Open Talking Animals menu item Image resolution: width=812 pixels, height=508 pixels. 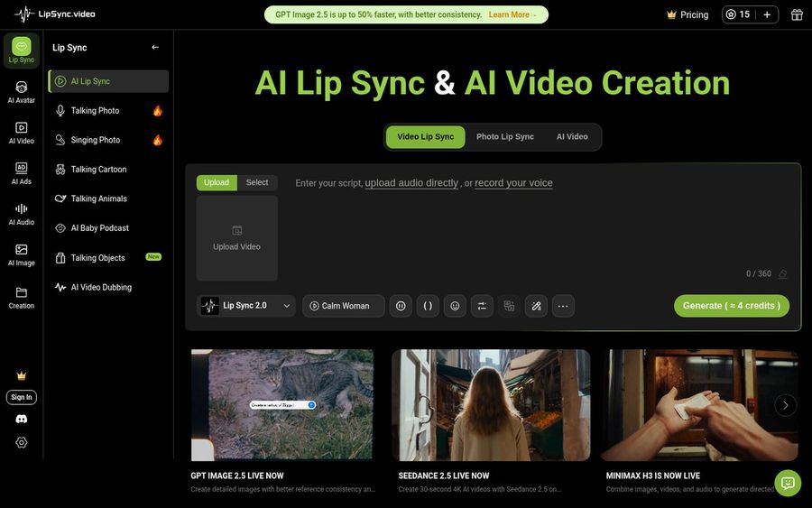[109, 199]
